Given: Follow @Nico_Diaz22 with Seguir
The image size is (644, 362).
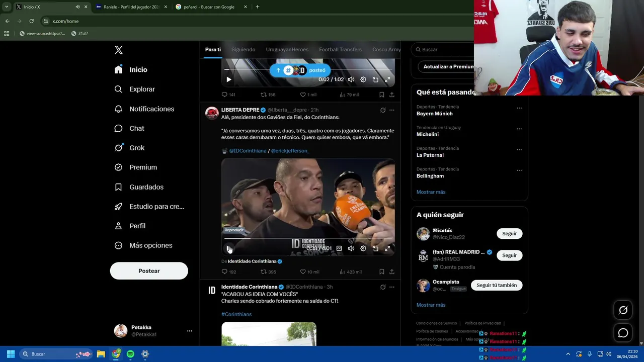Looking at the screenshot, I should tap(509, 234).
